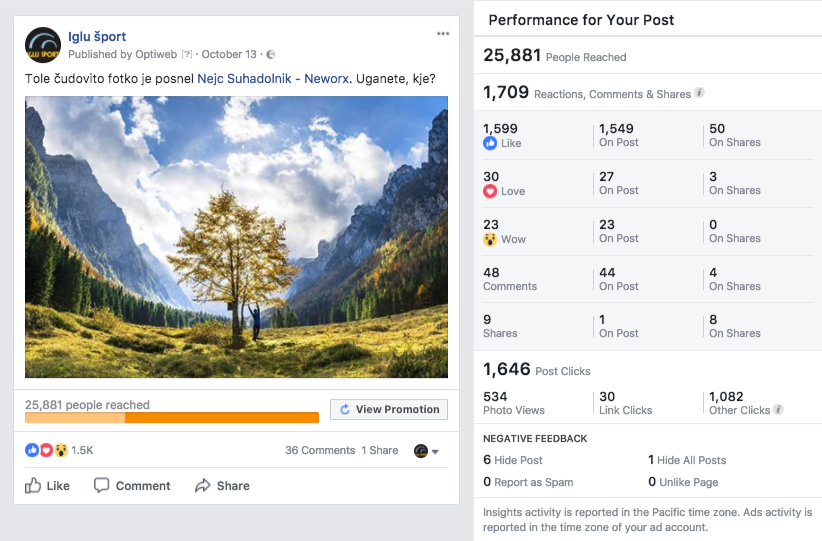The height and width of the screenshot is (541, 822).
Task: Open Nejc Suhadolnik - Neworx tagged link
Action: coord(273,78)
